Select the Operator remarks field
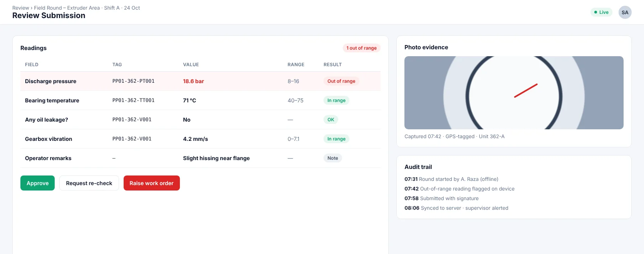This screenshot has height=254, width=644. (x=48, y=158)
